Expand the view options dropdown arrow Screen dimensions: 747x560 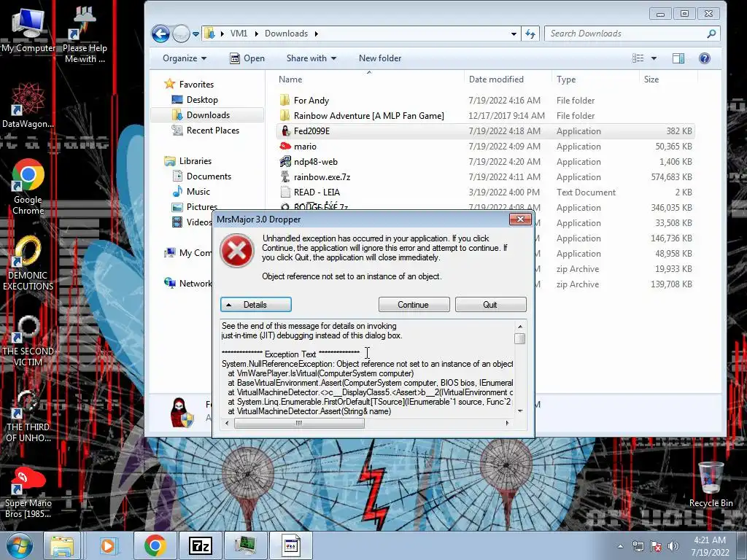[654, 58]
